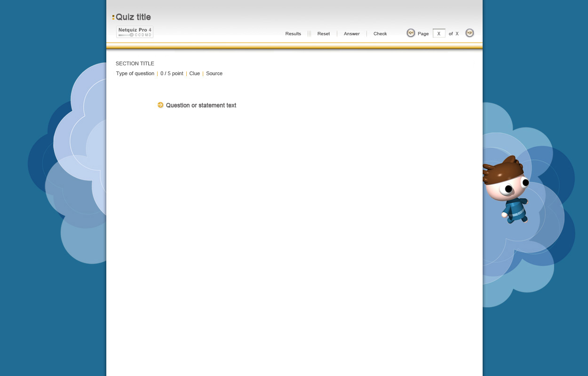588x376 pixels.
Task: Reset the quiz answers
Action: tap(324, 34)
